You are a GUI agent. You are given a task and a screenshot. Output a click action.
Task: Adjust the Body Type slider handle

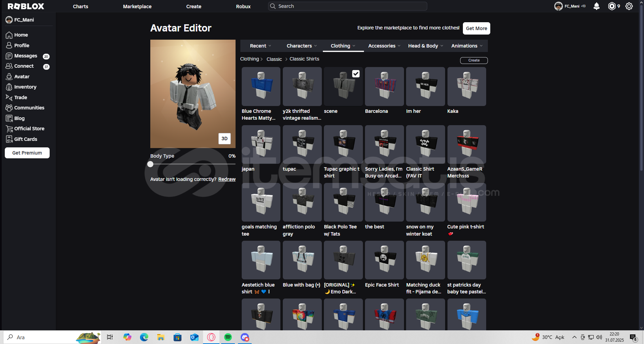click(150, 164)
